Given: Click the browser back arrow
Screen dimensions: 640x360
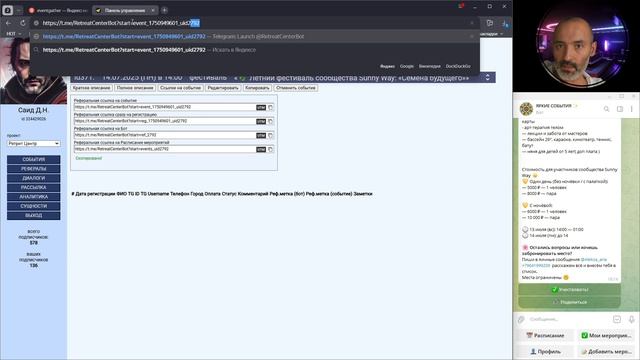Looking at the screenshot, I should (9, 23).
